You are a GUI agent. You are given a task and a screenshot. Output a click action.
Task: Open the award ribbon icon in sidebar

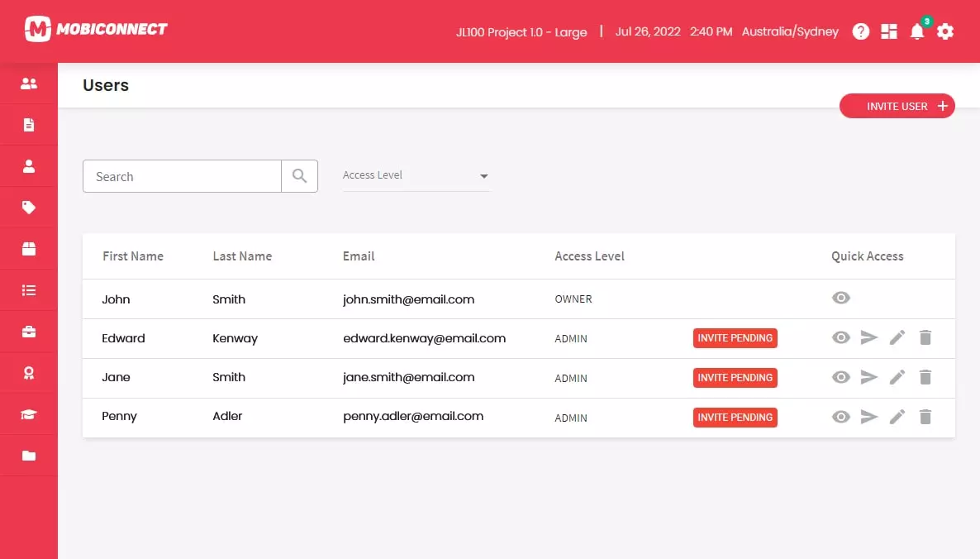point(29,373)
